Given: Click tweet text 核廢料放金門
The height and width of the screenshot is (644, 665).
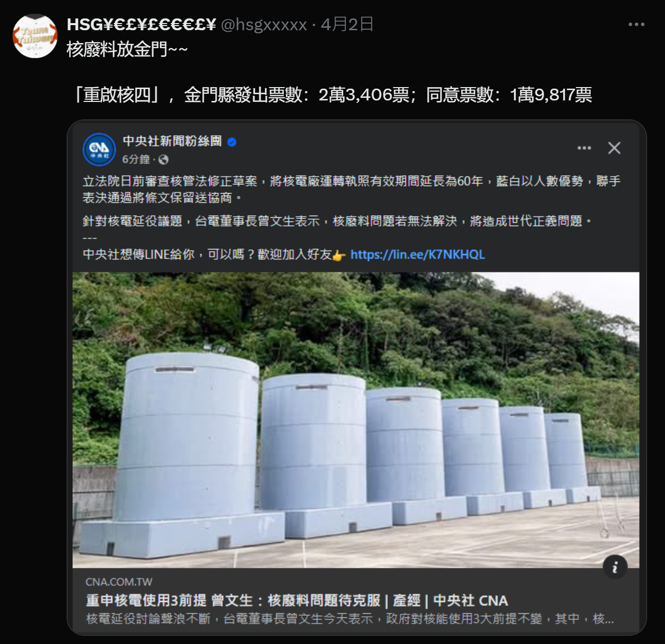Looking at the screenshot, I should [x=127, y=50].
